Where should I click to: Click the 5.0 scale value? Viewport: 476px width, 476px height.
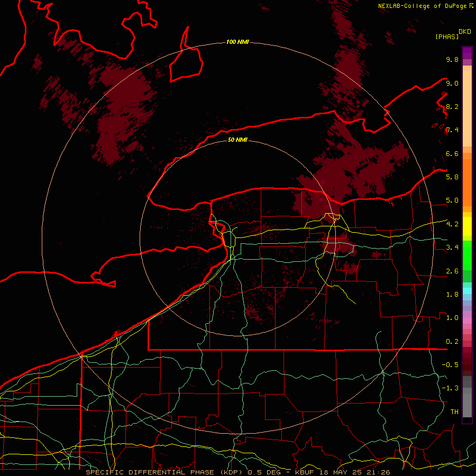452,200
